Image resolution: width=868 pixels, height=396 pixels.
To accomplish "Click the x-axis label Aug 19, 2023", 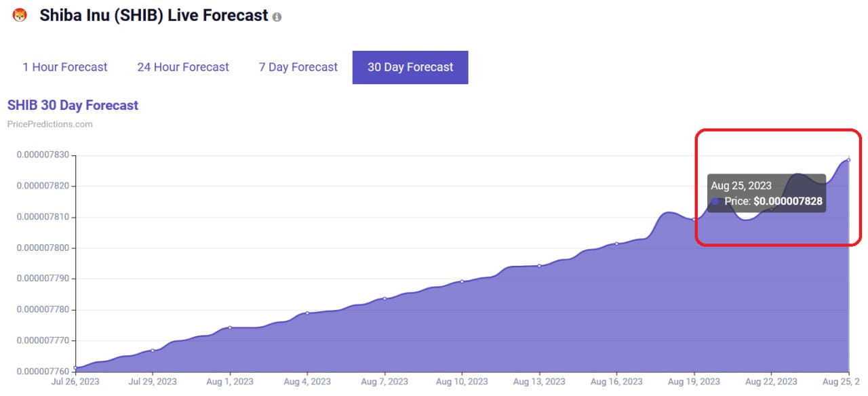I will (x=694, y=382).
